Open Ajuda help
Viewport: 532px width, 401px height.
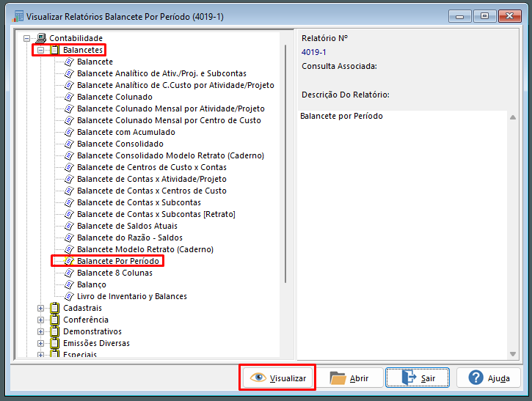(489, 378)
